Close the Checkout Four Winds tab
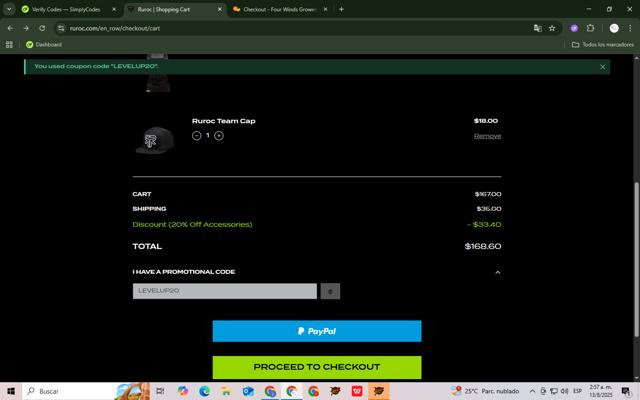Screen dimensions: 640x400 click(325, 9)
